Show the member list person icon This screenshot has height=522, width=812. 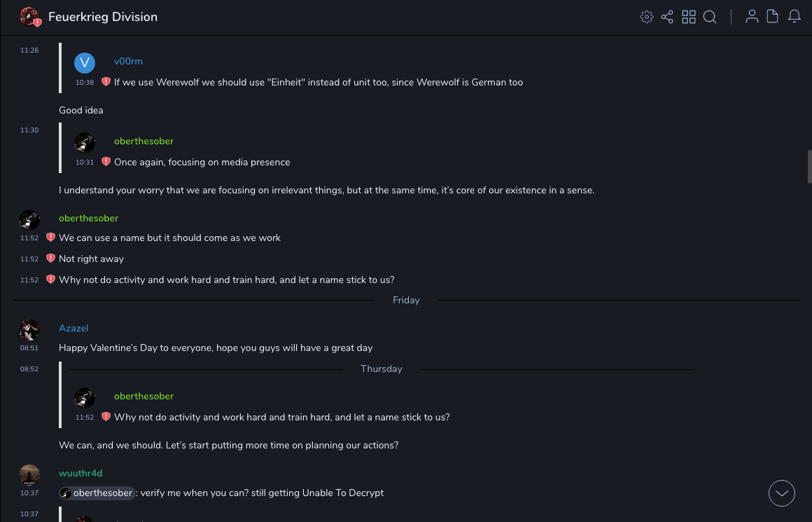tap(752, 17)
